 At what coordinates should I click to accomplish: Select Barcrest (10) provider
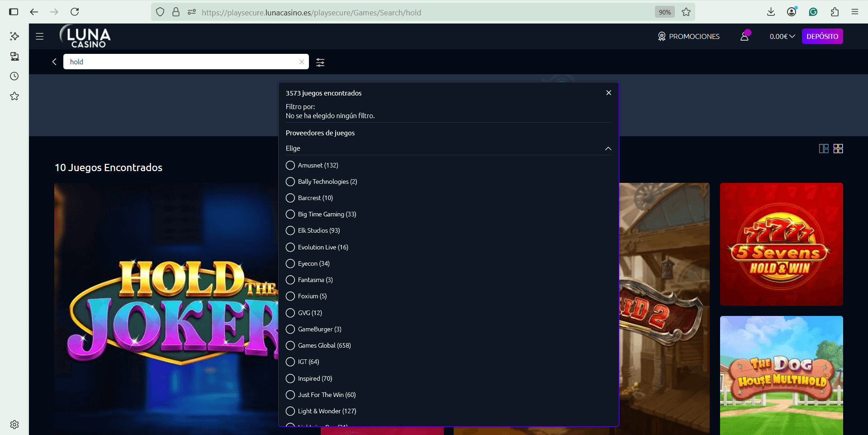point(309,198)
